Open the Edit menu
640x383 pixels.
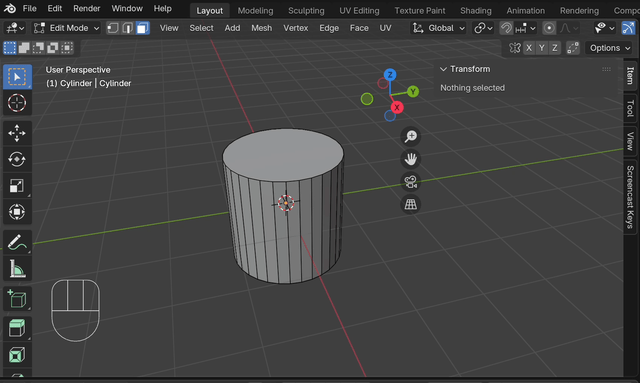(x=54, y=9)
